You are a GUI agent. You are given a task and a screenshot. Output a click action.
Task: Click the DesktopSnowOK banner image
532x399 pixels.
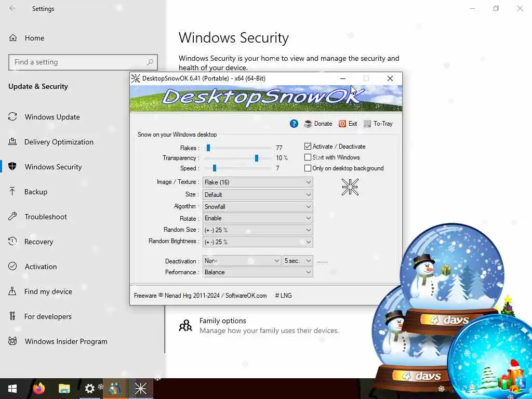[266, 98]
